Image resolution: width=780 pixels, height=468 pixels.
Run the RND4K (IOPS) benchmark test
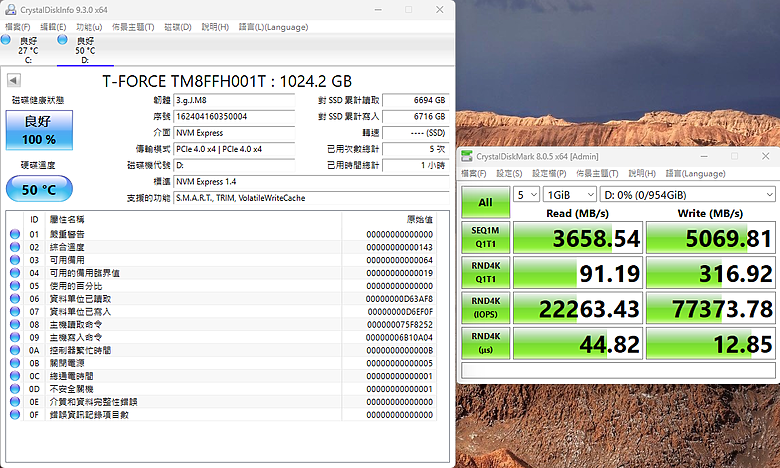486,308
